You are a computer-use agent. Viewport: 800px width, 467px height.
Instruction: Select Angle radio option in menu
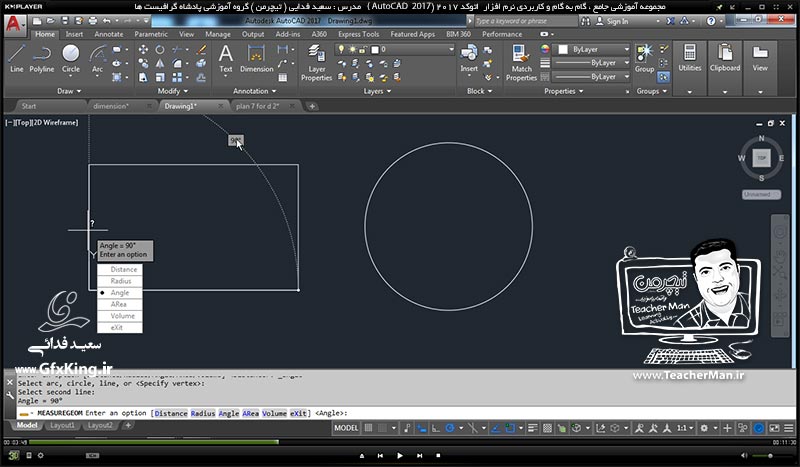[119, 293]
